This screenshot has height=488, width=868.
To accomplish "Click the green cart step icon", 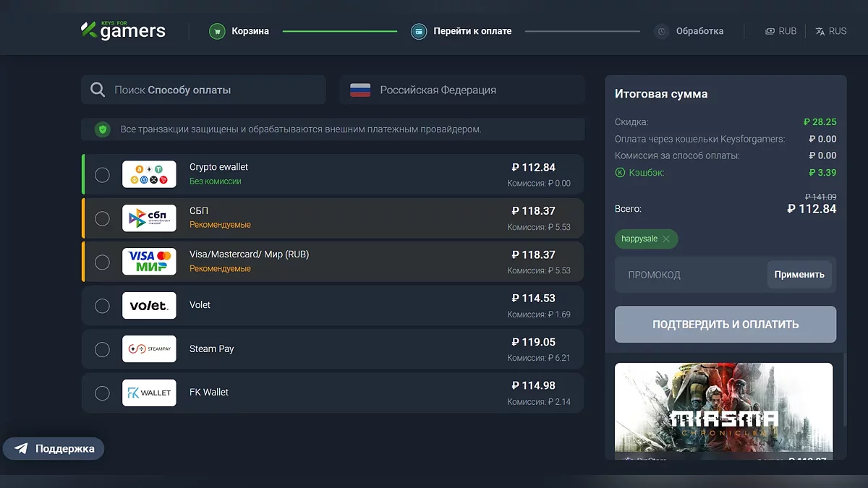I will click(x=217, y=31).
